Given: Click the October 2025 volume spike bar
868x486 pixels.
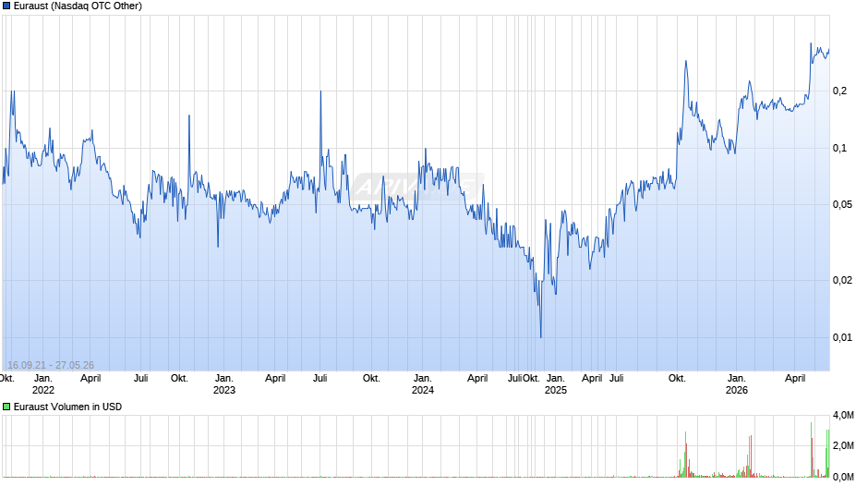Looking at the screenshot, I should [x=686, y=454].
